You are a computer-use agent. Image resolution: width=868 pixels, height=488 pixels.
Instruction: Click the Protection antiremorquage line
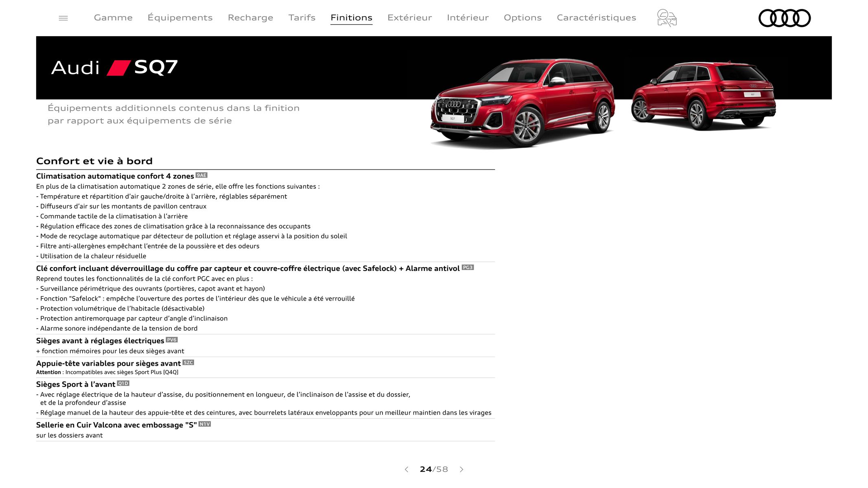pos(132,318)
